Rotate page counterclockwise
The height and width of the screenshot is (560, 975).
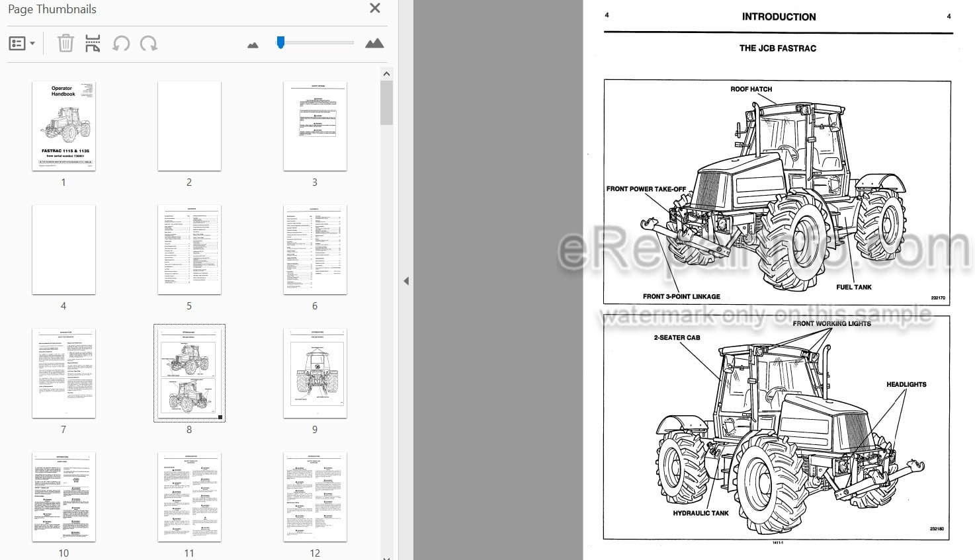[121, 44]
